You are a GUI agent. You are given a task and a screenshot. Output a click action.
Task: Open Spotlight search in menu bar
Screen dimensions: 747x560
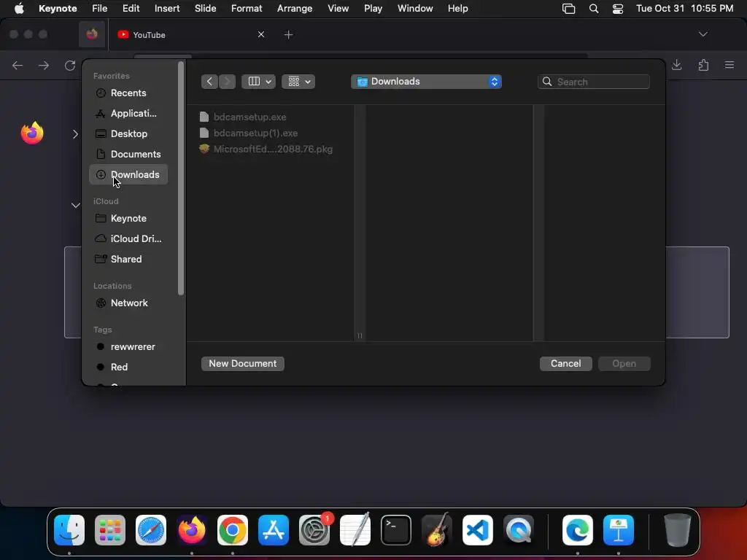[594, 9]
